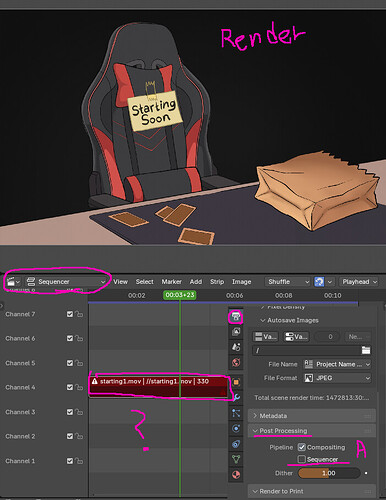Select the starting1.mov strip on Channel 4
Viewport: 386px width, 500px height.
click(159, 387)
